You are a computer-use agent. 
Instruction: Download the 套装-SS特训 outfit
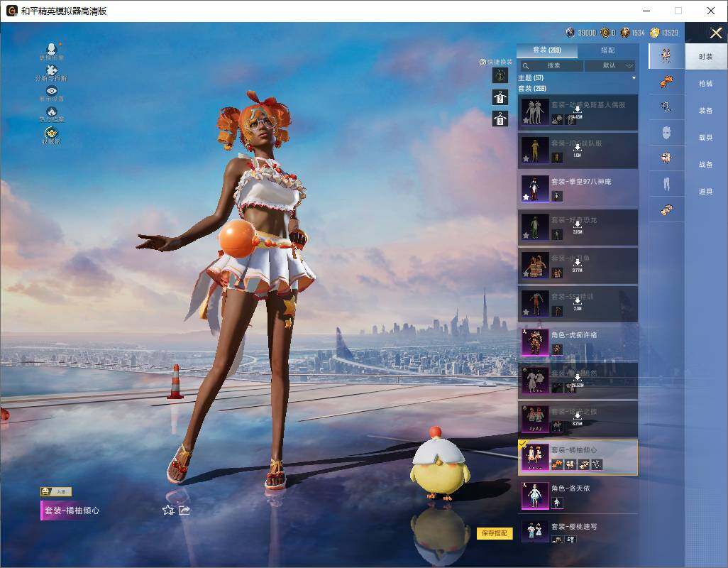[x=577, y=302]
